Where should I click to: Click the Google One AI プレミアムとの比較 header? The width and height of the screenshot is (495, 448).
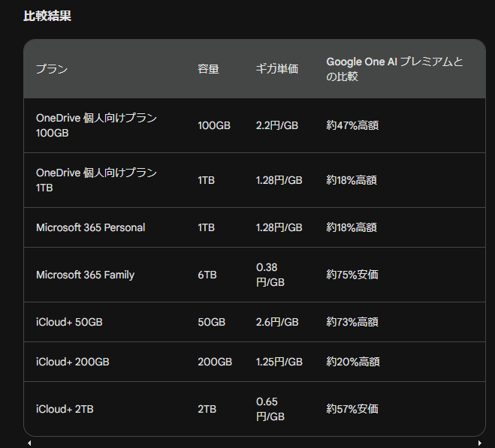394,69
